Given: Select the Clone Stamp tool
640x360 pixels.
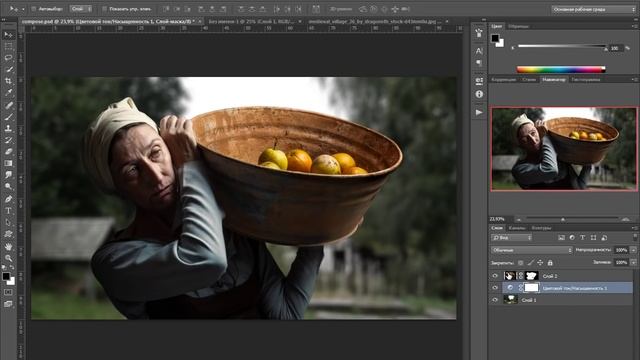Looking at the screenshot, I should pyautogui.click(x=8, y=128).
